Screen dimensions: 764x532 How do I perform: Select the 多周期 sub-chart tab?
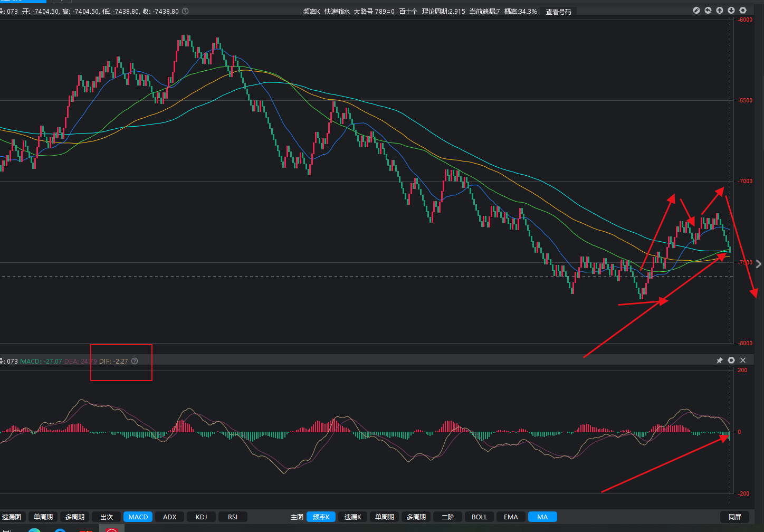75,517
